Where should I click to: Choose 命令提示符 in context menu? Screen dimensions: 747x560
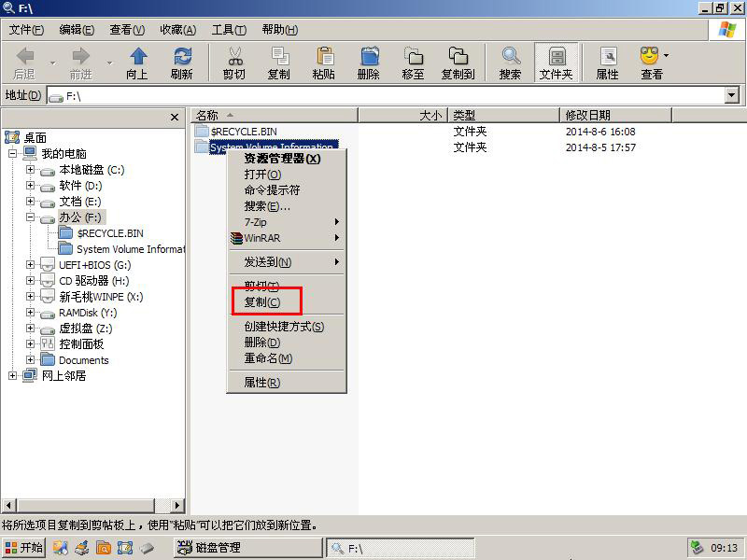pos(287,190)
